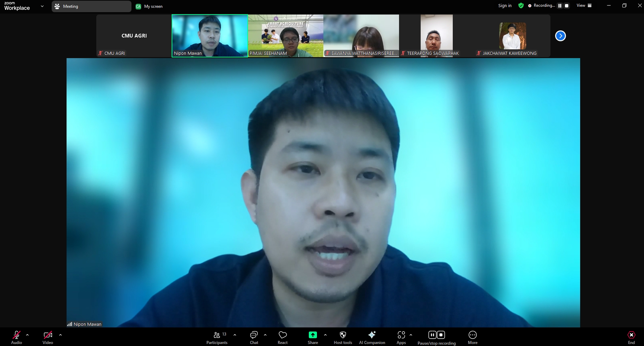644x346 pixels.
Task: Minimize the Zoom window
Action: (609, 5)
